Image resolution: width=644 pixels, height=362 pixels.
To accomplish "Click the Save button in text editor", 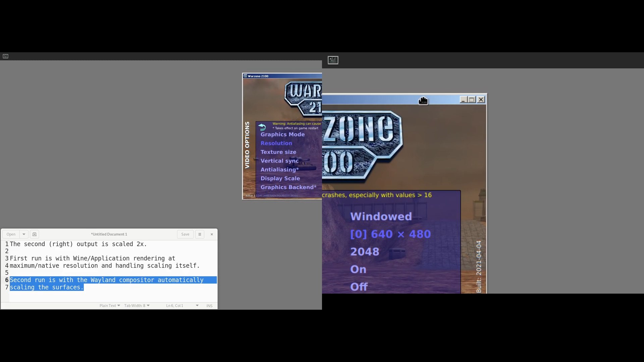I will tap(185, 234).
